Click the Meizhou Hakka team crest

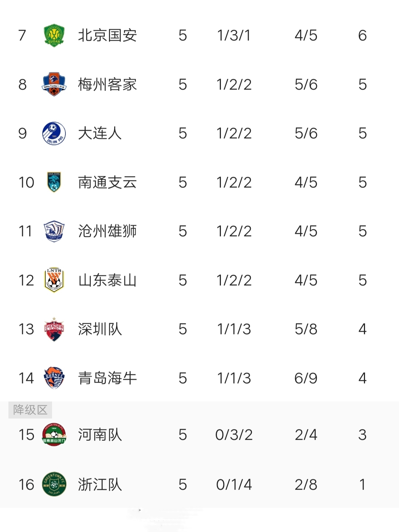point(54,85)
